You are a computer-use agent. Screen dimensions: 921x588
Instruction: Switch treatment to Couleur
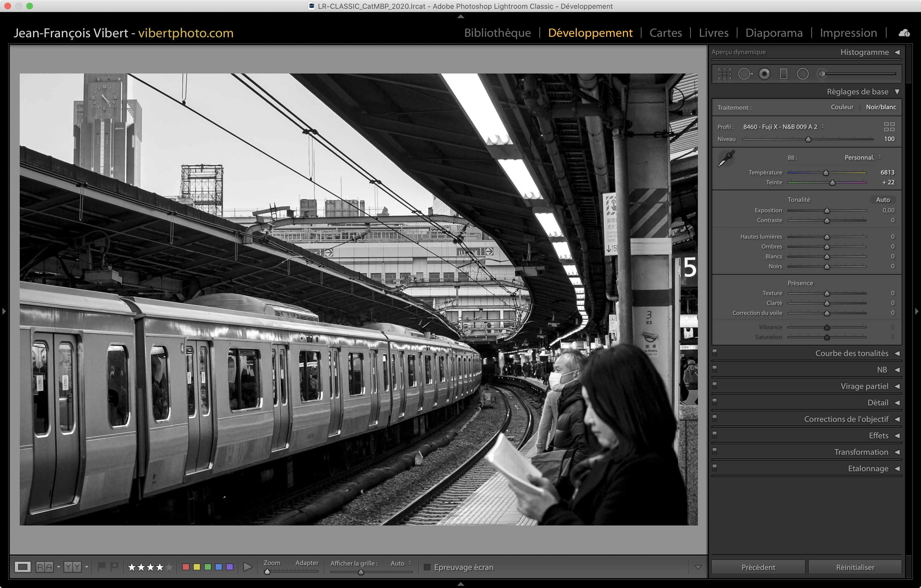click(842, 107)
